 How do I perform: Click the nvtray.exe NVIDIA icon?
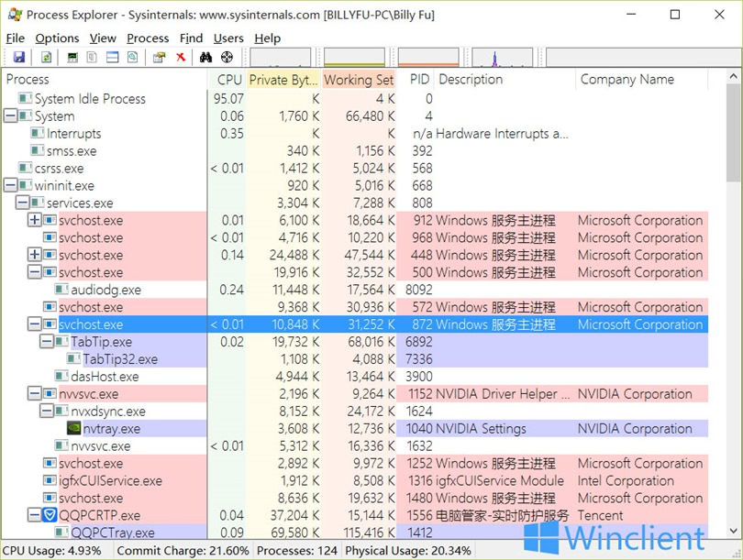(x=74, y=428)
